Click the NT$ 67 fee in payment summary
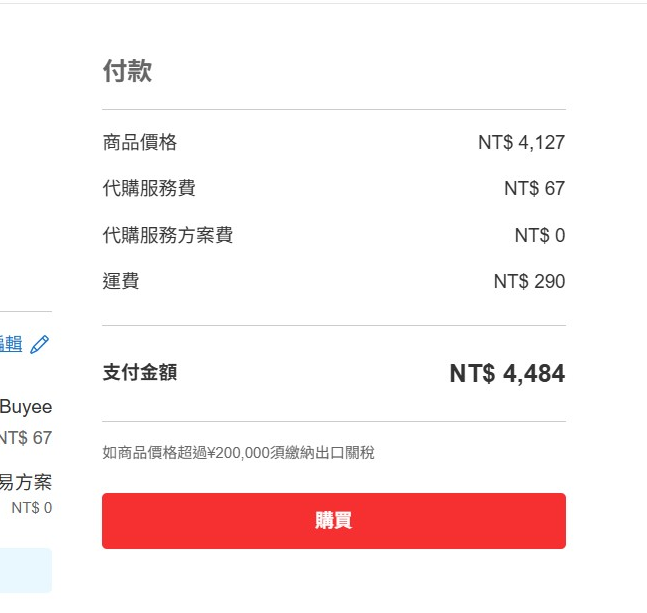 (x=534, y=189)
